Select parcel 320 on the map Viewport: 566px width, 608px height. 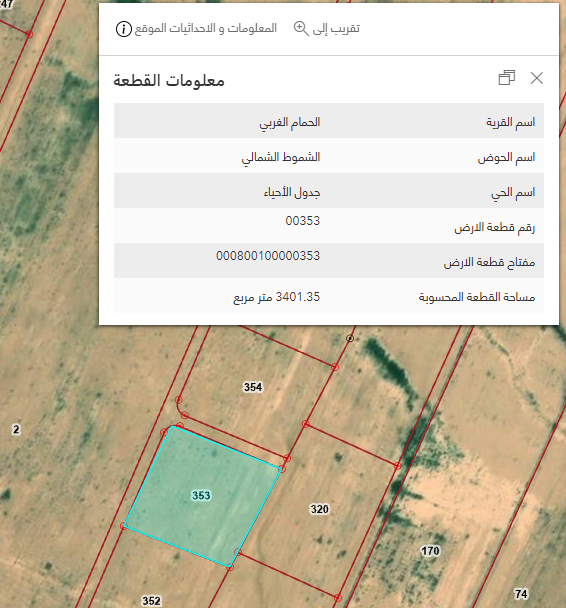(x=319, y=509)
